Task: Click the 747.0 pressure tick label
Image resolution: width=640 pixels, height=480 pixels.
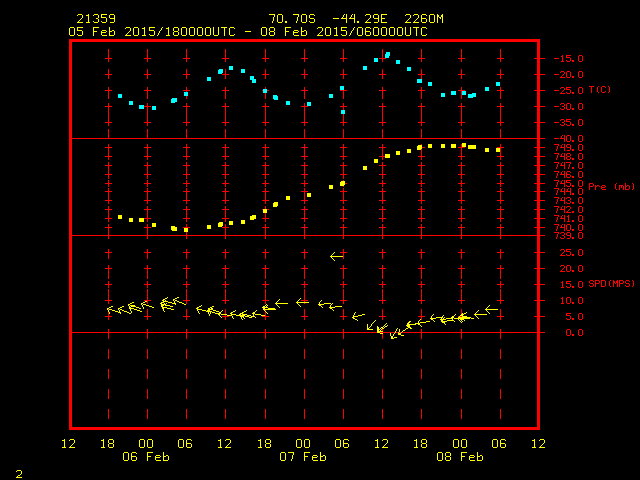Action: coord(569,166)
